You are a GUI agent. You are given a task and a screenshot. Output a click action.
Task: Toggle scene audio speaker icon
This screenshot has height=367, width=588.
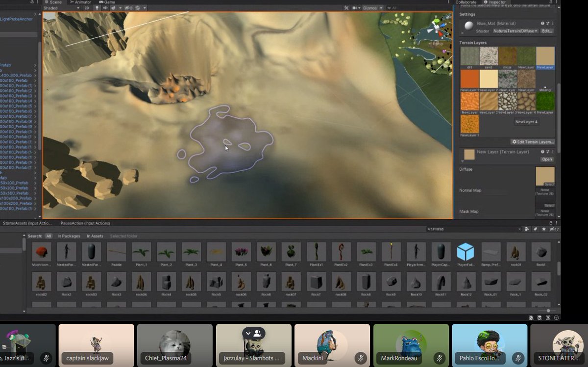pos(106,8)
